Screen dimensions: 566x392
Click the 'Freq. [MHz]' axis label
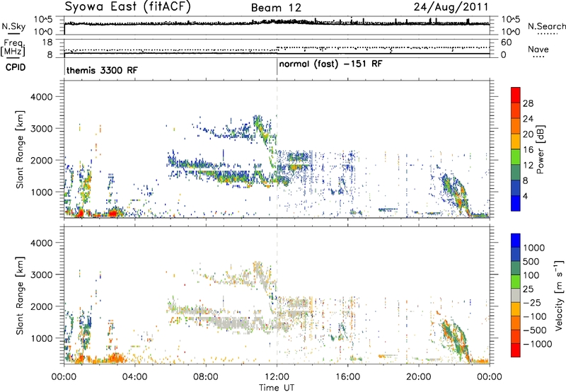click(x=13, y=49)
